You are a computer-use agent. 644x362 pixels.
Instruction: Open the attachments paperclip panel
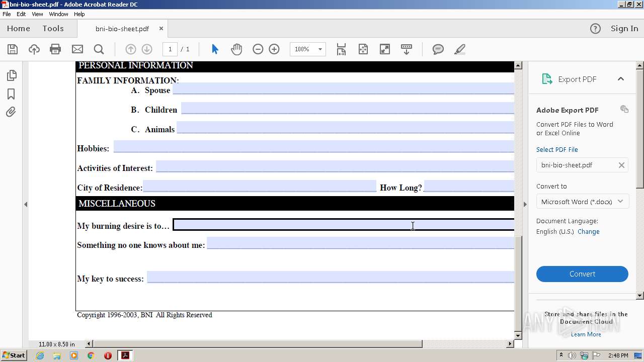pos(11,112)
